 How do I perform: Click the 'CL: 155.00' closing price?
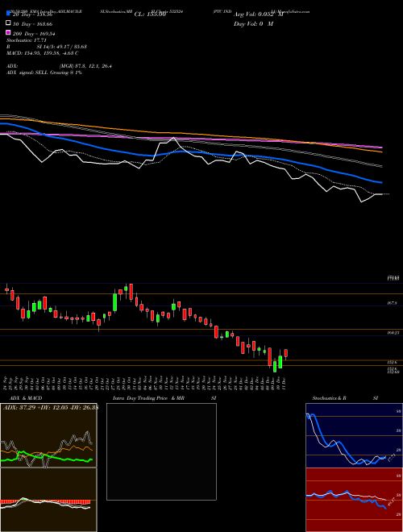(x=150, y=15)
